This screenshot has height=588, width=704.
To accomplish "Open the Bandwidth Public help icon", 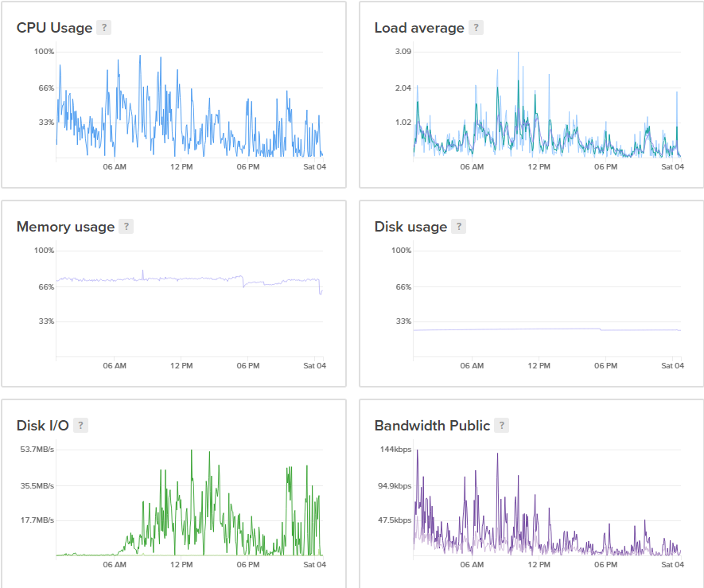I will tap(502, 426).
